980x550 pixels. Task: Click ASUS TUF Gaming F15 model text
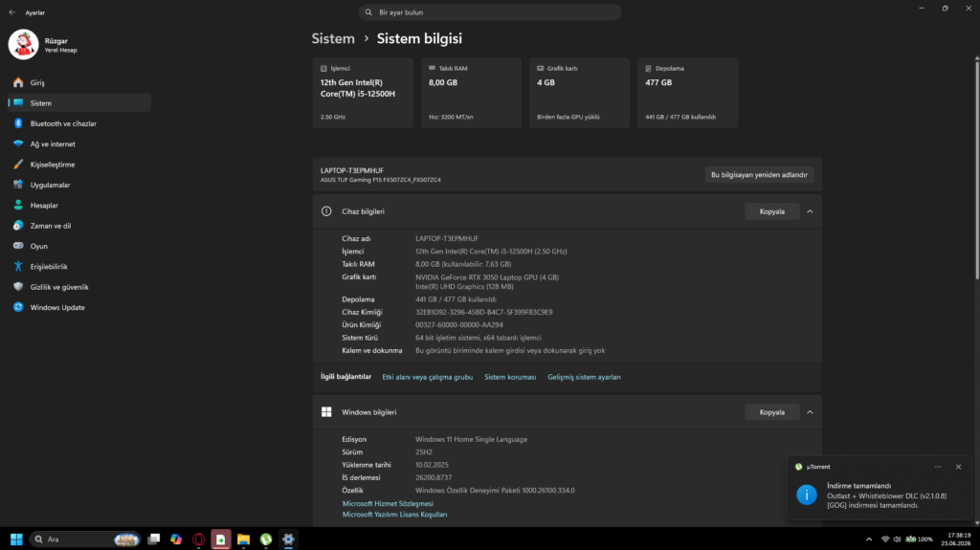pos(381,180)
